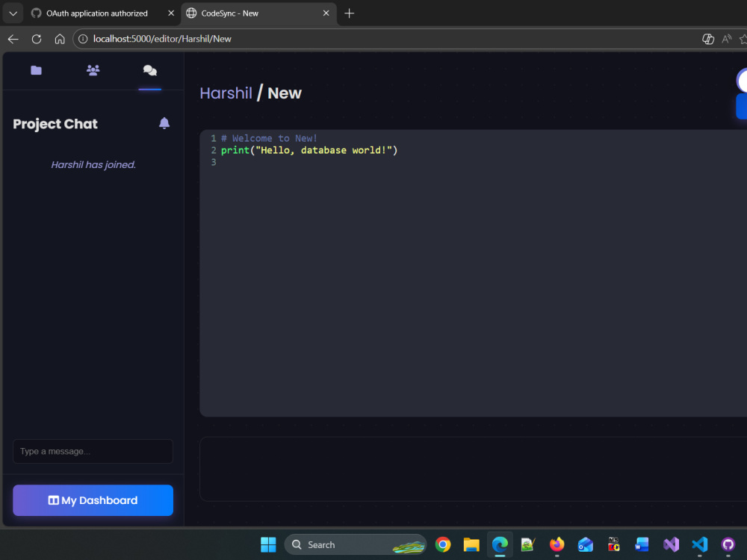Click line number 3 in the editor
Image resolution: width=747 pixels, height=560 pixels.
[214, 162]
